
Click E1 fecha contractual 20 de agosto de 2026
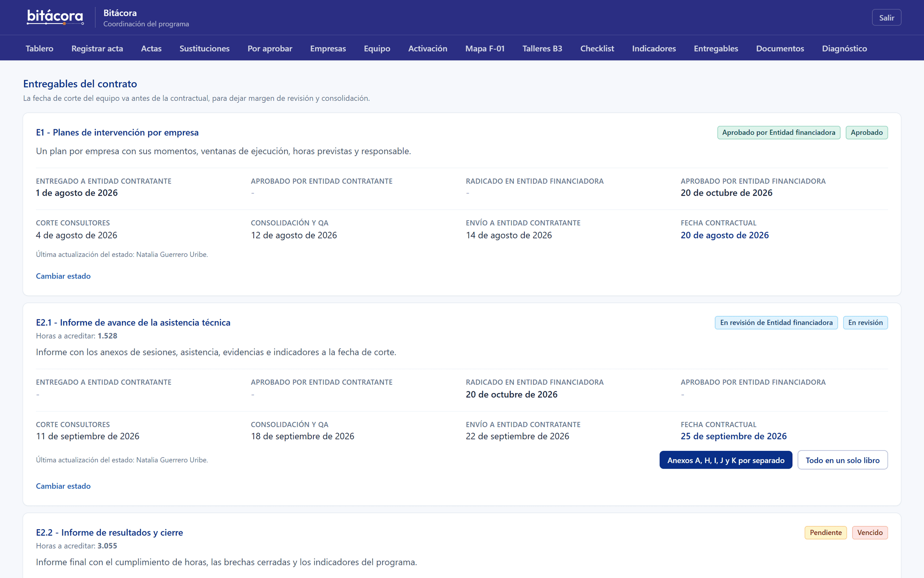[x=725, y=235]
